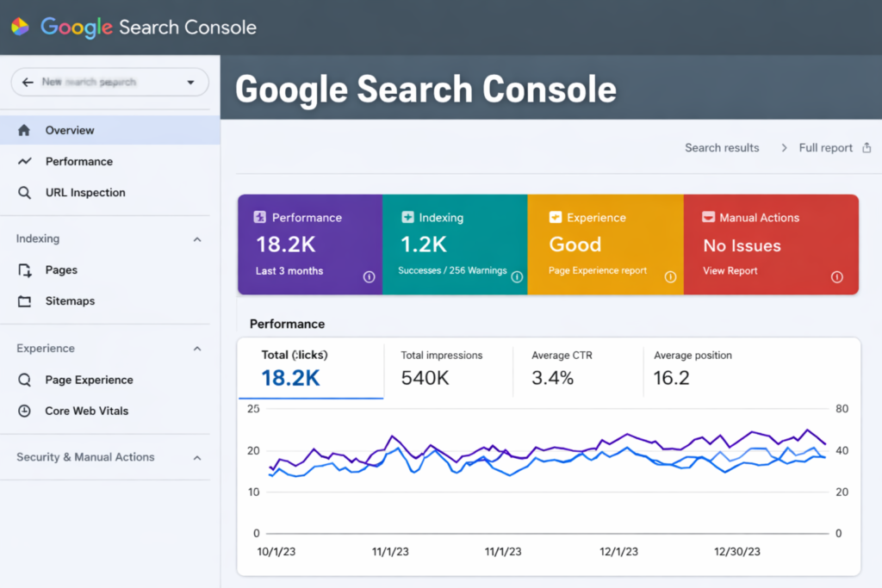Click the Pages document icon
The height and width of the screenshot is (588, 882).
point(24,270)
